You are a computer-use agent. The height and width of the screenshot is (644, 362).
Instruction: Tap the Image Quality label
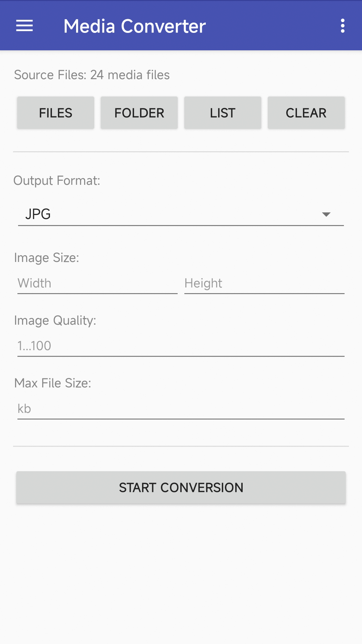pyautogui.click(x=55, y=321)
